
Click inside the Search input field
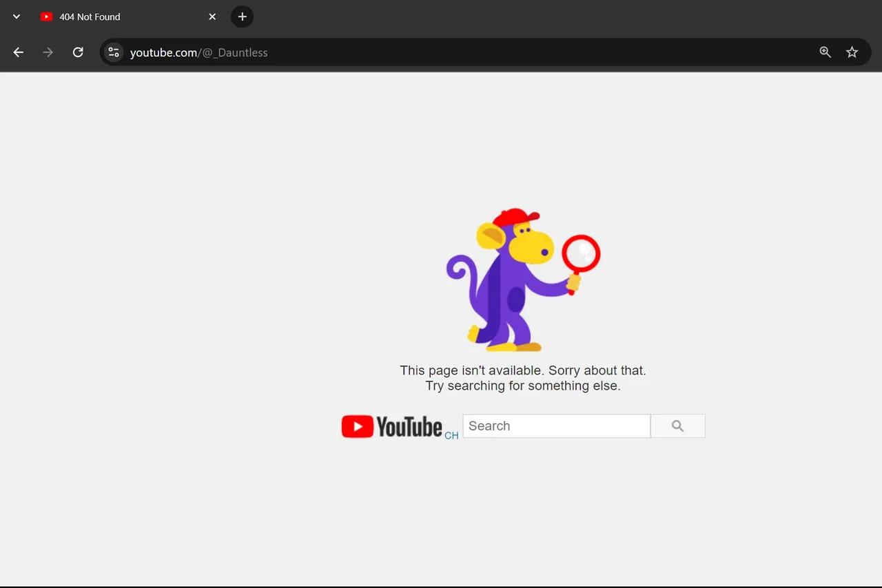(x=555, y=426)
